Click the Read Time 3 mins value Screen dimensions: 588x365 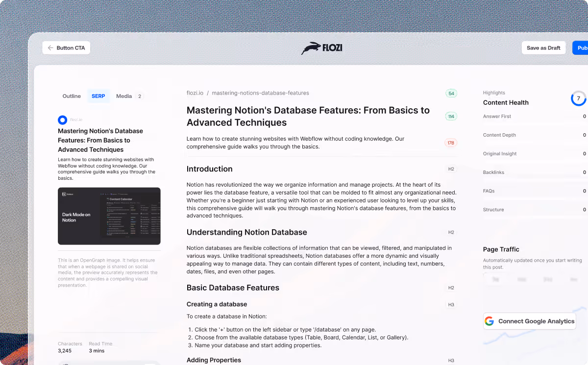point(97,351)
